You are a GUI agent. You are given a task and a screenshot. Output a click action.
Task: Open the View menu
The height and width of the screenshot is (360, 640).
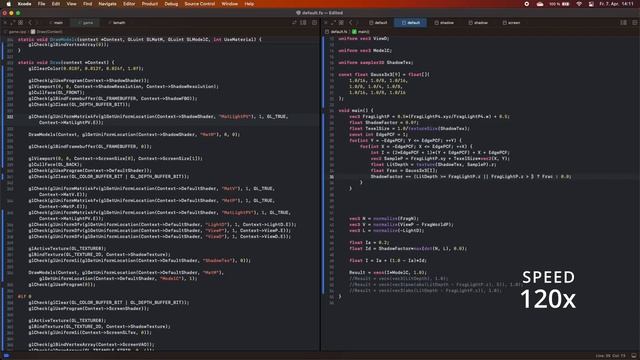click(71, 4)
